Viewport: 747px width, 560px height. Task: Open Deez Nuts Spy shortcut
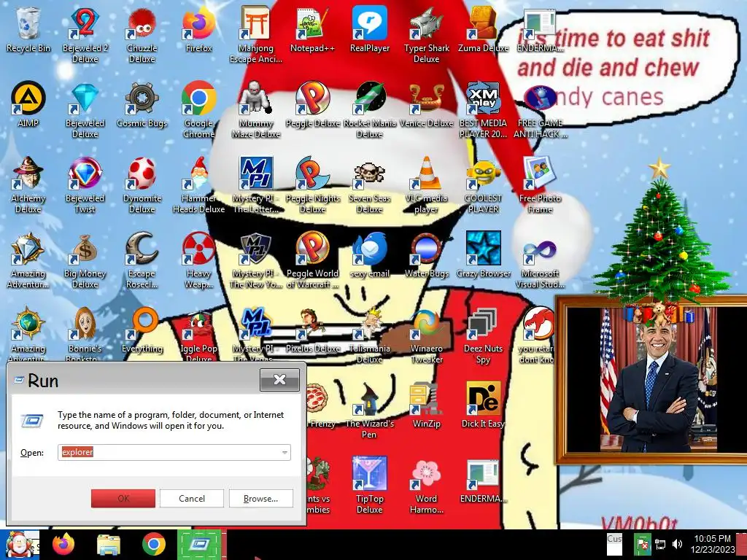coord(483,335)
